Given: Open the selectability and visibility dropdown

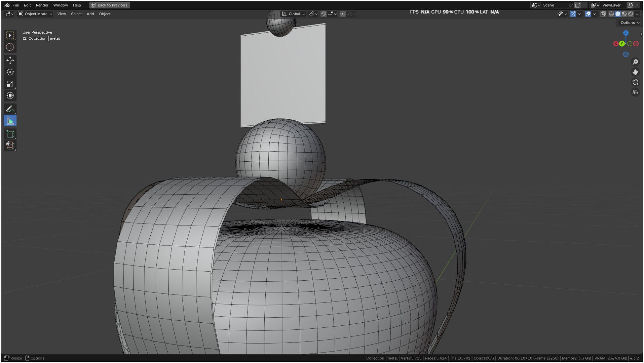Looking at the screenshot, I should tap(562, 14).
